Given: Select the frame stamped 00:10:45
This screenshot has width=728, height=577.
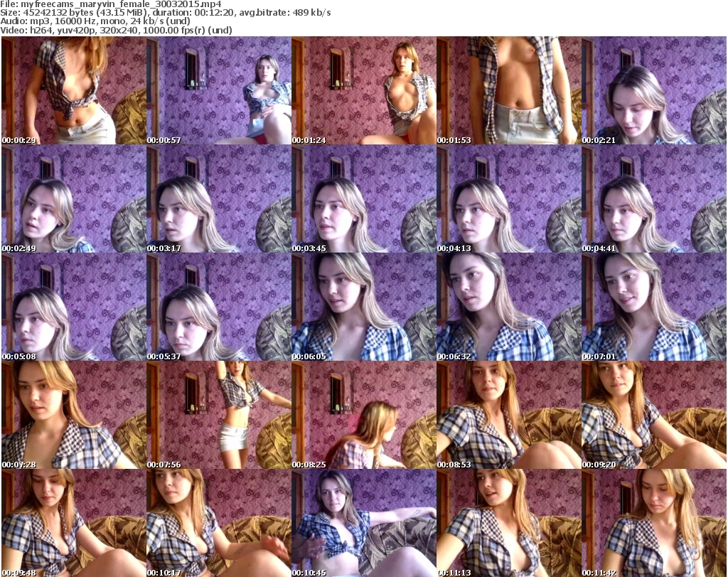Looking at the screenshot, I should [363, 523].
